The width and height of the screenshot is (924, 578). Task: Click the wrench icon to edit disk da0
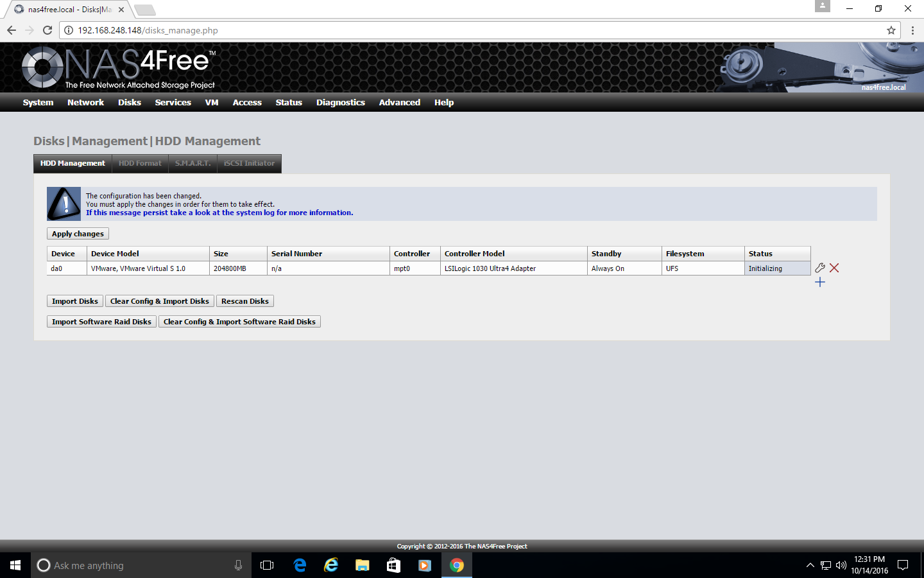[x=819, y=268]
